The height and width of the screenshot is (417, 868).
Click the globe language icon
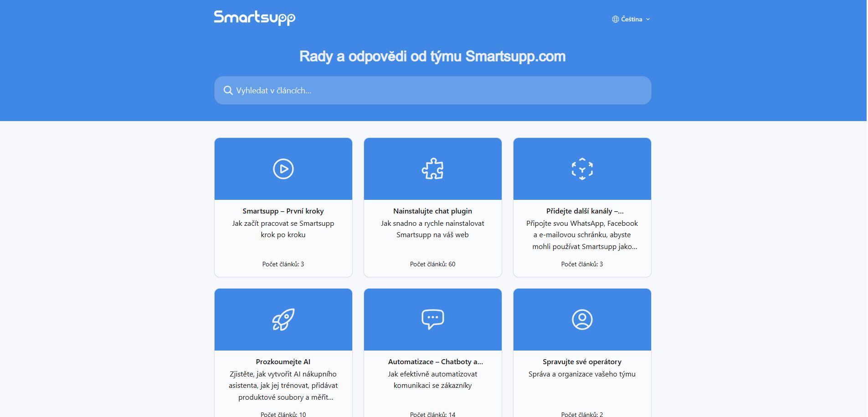click(615, 19)
